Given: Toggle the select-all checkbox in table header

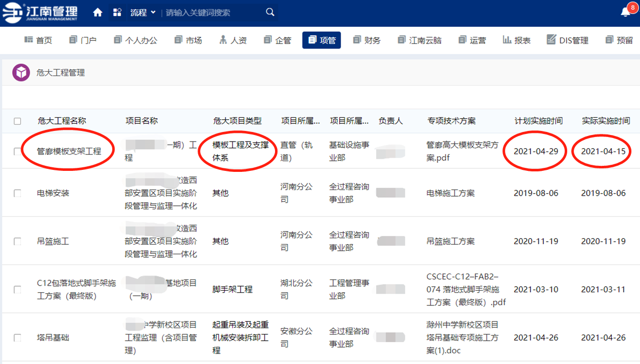Looking at the screenshot, I should click(x=18, y=121).
